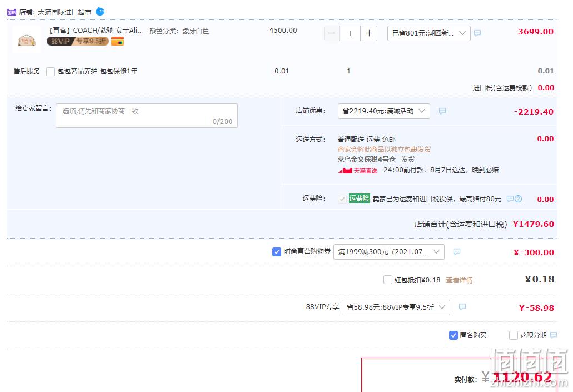Increase quantity with the plus button
This screenshot has width=573, height=392.
click(x=370, y=34)
